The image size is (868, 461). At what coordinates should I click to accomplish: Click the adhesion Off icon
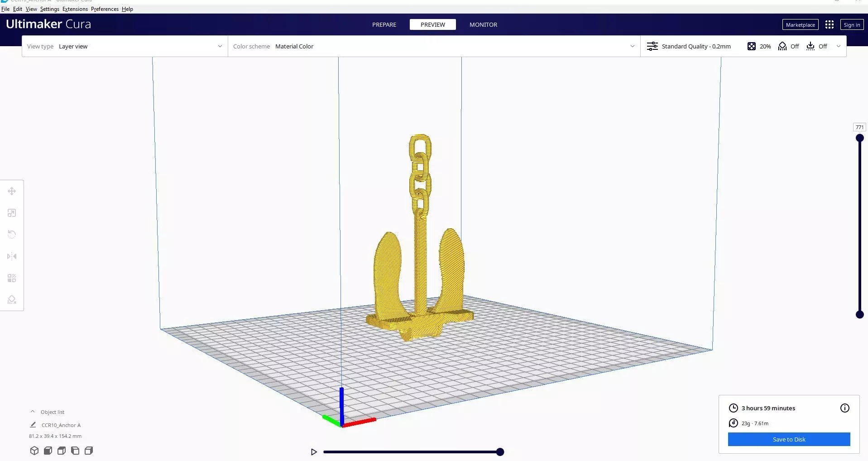tap(810, 46)
